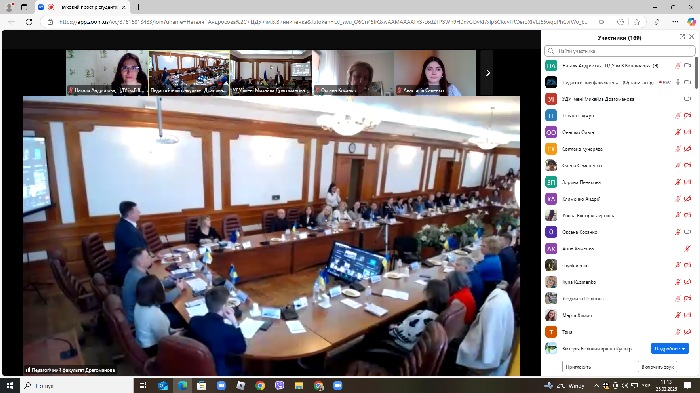This screenshot has width=700, height=393.
Task: Open the blue dropdown button beside last participant
Action: click(x=670, y=348)
